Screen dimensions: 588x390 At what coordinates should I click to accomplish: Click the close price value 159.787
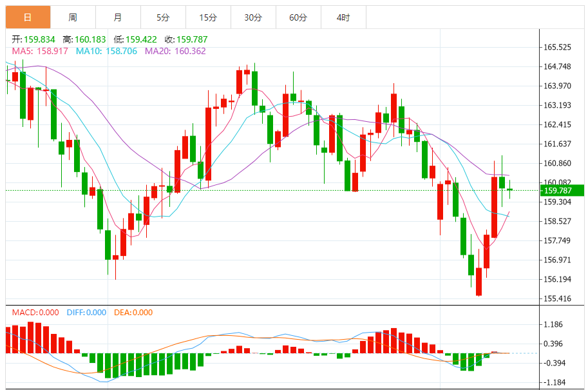192,39
